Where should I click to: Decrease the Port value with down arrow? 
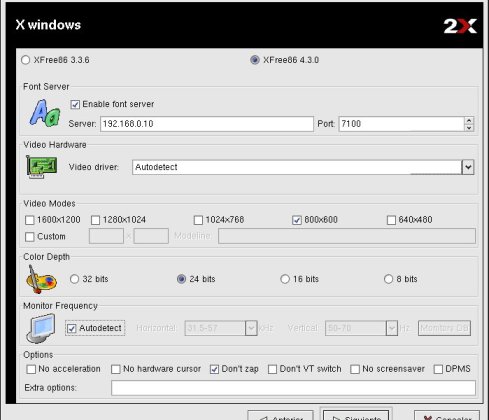pos(469,128)
